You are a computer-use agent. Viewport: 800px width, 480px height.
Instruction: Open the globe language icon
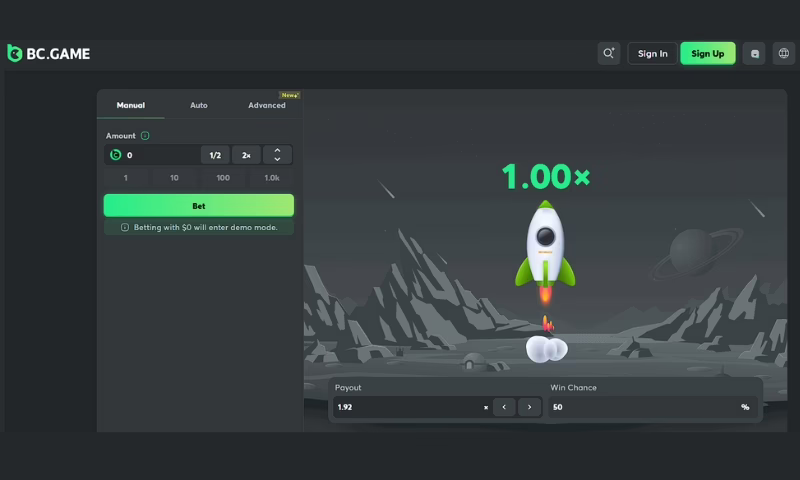784,54
